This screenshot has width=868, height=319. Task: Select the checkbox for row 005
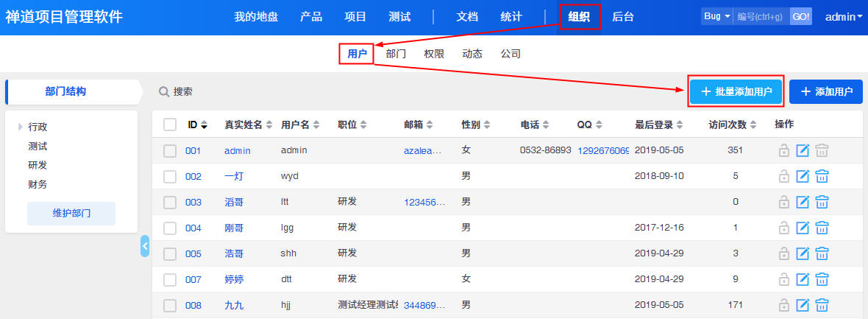(x=170, y=253)
